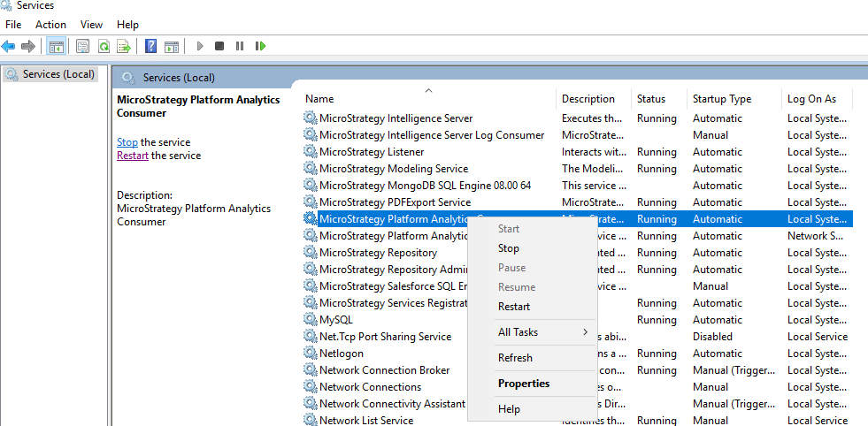The width and height of the screenshot is (868, 426).
Task: Click Running status in the MySQL row
Action: pyautogui.click(x=657, y=320)
